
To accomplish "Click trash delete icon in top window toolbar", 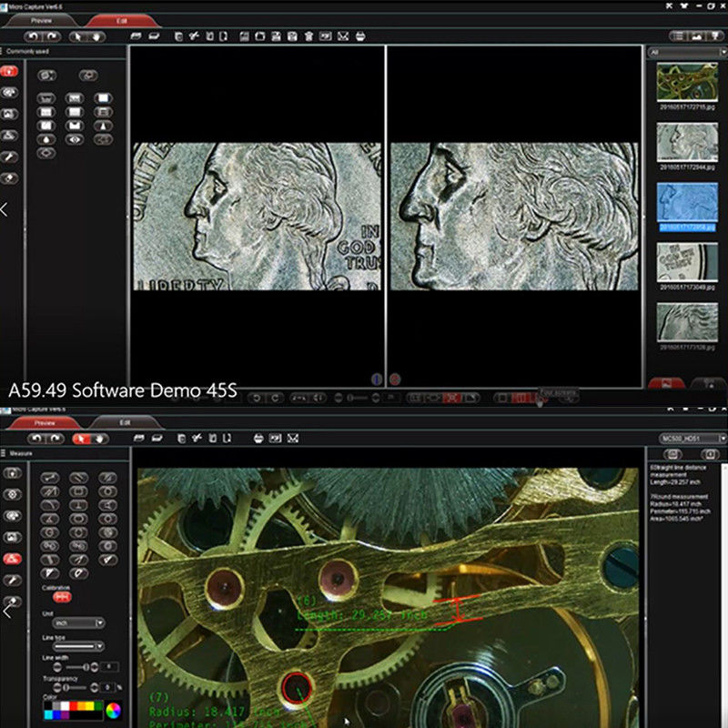I will click(308, 36).
